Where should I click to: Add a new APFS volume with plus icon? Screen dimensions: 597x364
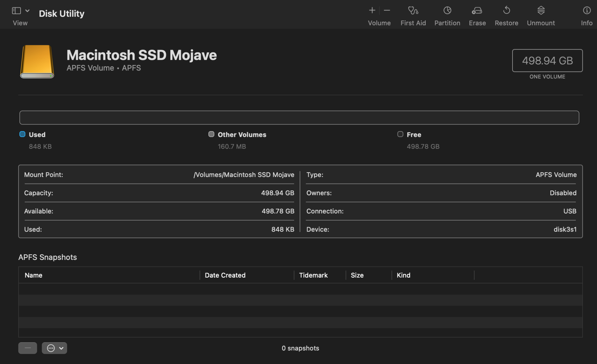(x=372, y=10)
